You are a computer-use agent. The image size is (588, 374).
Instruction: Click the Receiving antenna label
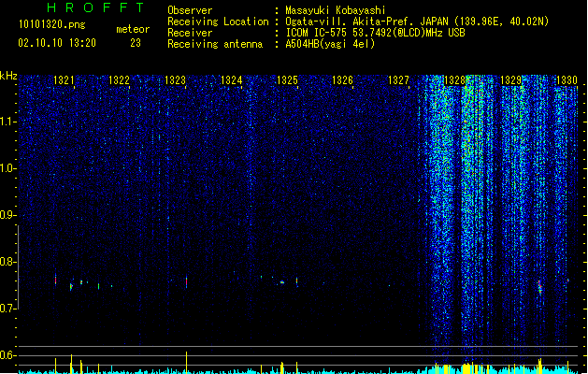pos(215,44)
